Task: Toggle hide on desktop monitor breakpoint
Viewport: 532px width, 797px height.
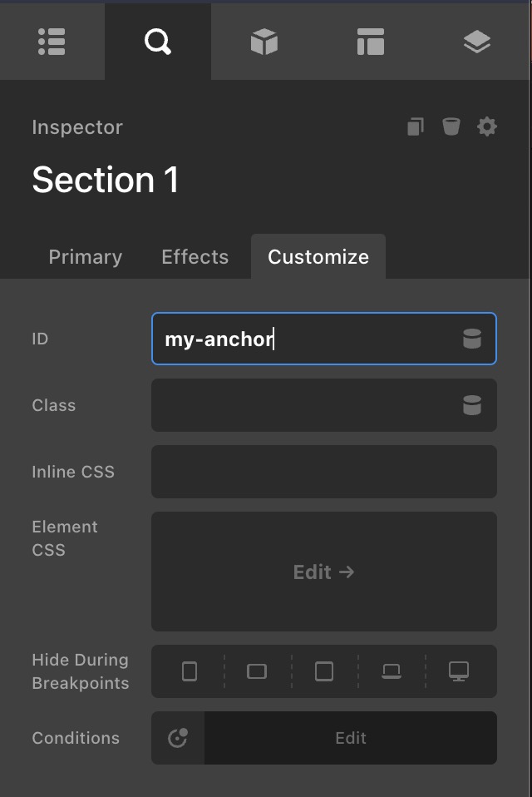Action: coord(458,671)
